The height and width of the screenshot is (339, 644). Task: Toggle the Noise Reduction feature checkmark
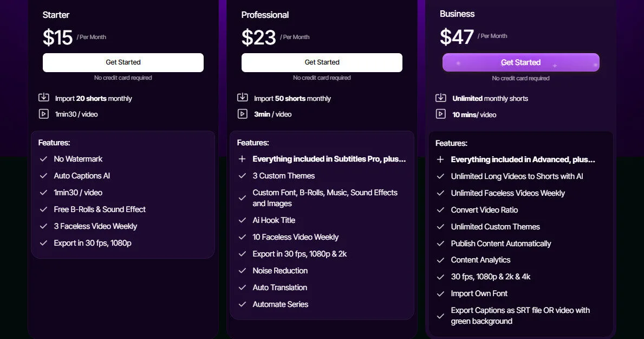pos(243,271)
